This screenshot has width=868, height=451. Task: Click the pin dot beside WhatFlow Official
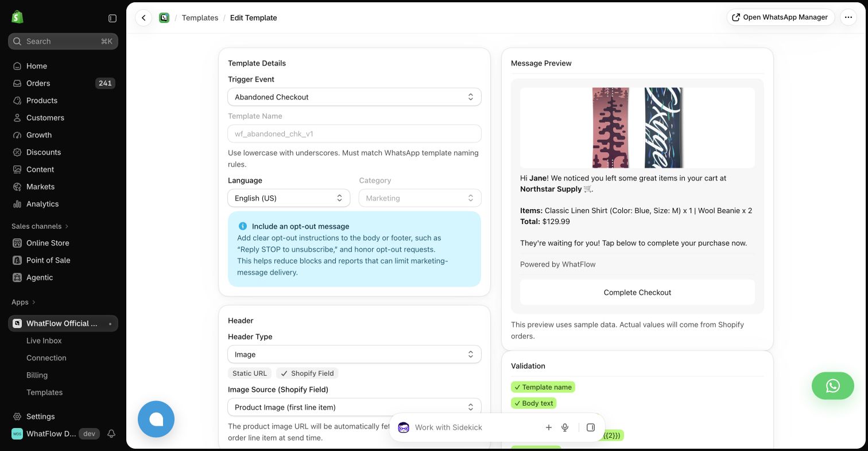click(110, 324)
